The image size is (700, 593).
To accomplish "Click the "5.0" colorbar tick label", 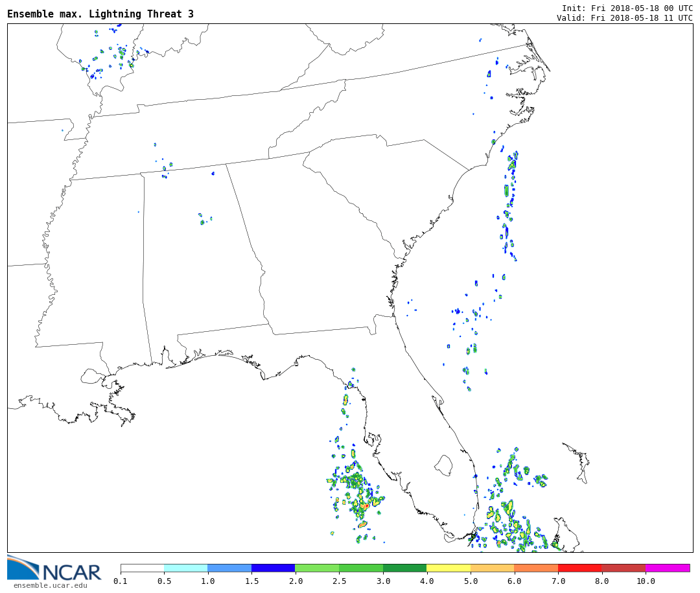I will point(470,581).
